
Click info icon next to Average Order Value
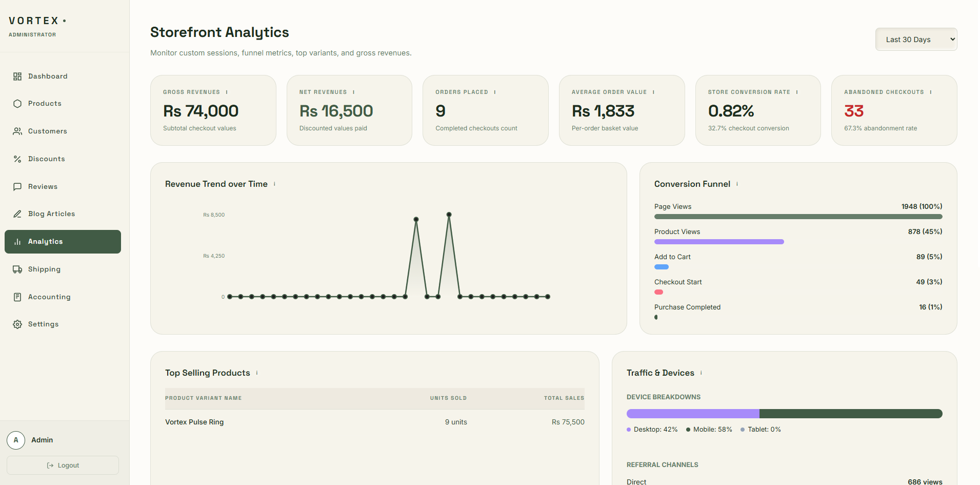click(x=654, y=92)
